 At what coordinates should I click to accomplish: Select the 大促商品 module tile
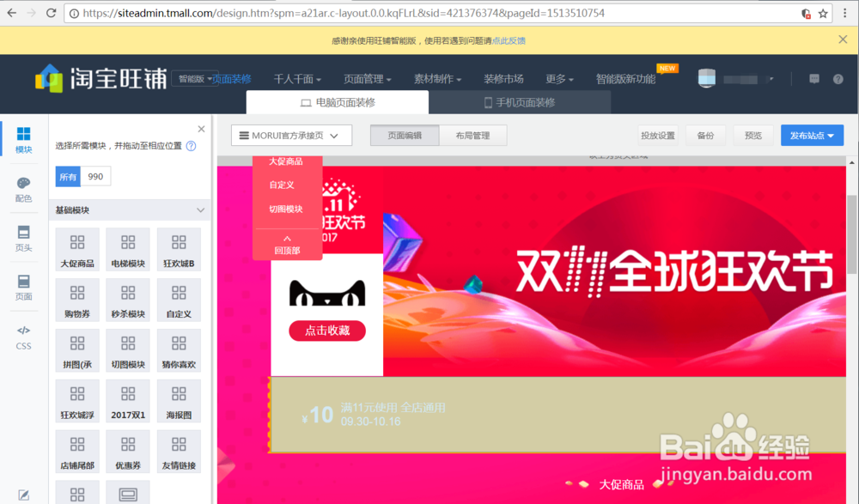pos(77,250)
